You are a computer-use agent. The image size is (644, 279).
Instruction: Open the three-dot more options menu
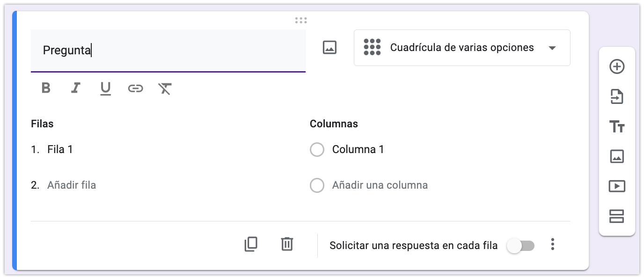(x=553, y=244)
